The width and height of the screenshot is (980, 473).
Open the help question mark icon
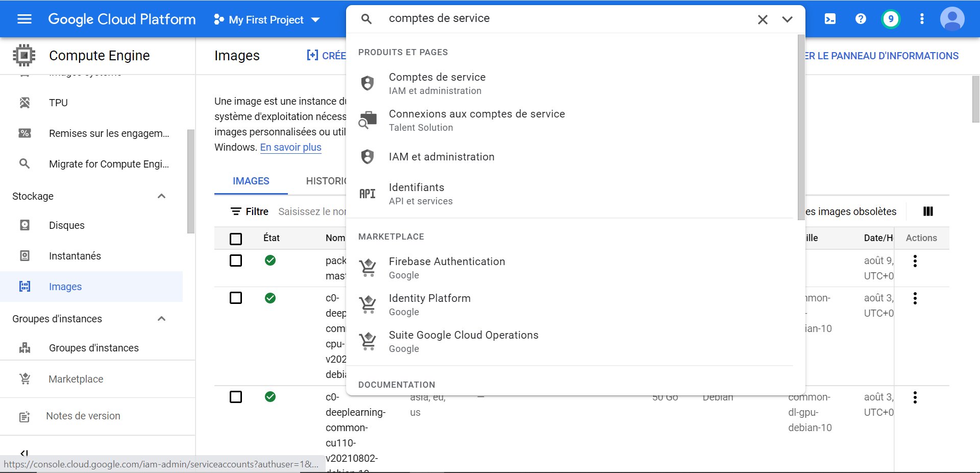[x=861, y=19]
